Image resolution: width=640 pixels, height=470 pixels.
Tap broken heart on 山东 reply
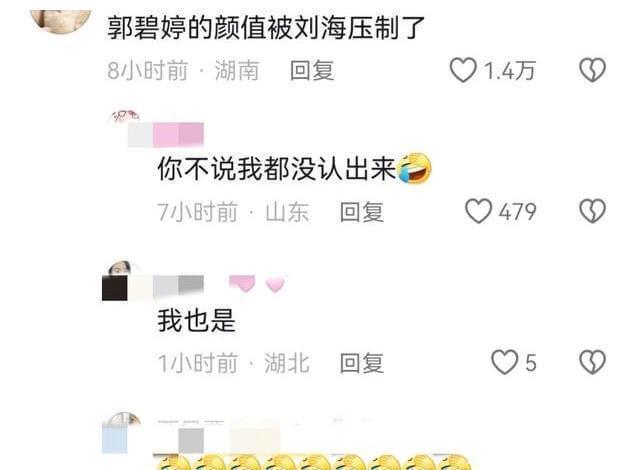click(592, 211)
